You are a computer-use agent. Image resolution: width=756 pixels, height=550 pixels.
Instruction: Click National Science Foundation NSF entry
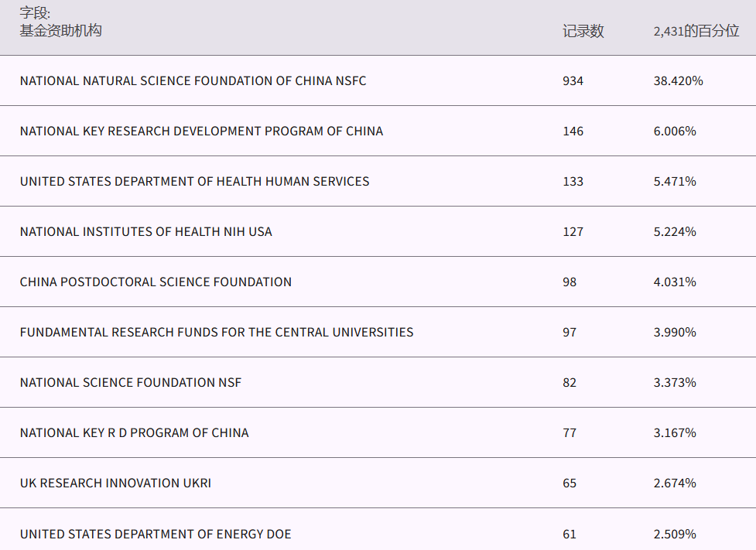pyautogui.click(x=130, y=383)
